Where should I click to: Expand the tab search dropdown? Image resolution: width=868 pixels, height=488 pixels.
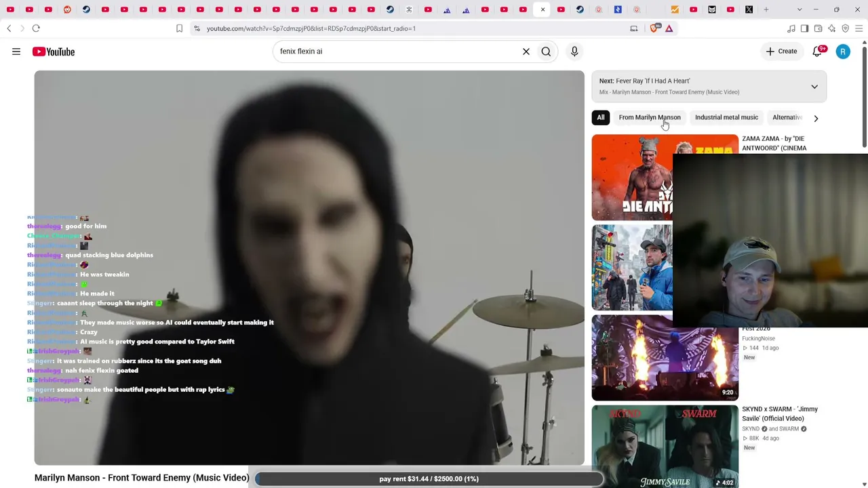click(x=800, y=9)
